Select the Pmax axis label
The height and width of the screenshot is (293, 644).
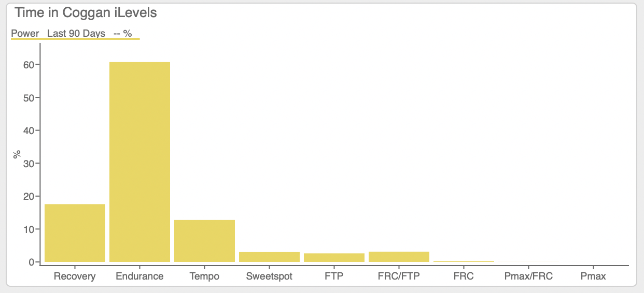click(593, 276)
